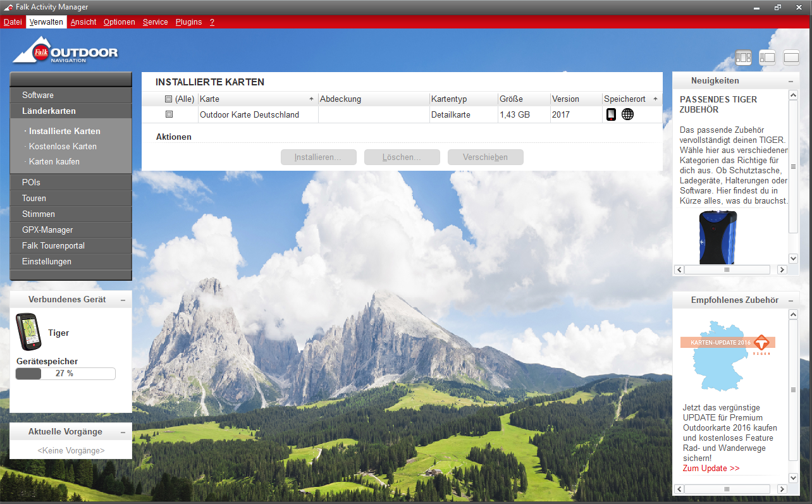Open the Falk Tourenportal sidebar section
812x504 pixels.
71,245
